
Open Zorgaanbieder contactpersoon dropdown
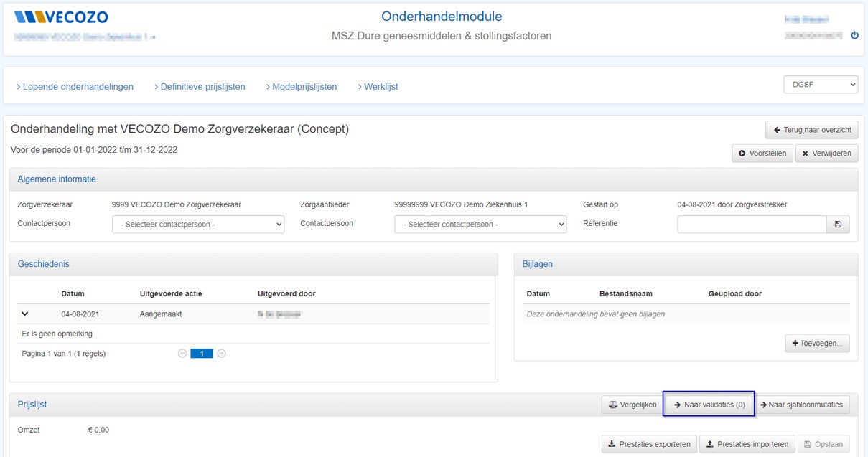point(480,225)
